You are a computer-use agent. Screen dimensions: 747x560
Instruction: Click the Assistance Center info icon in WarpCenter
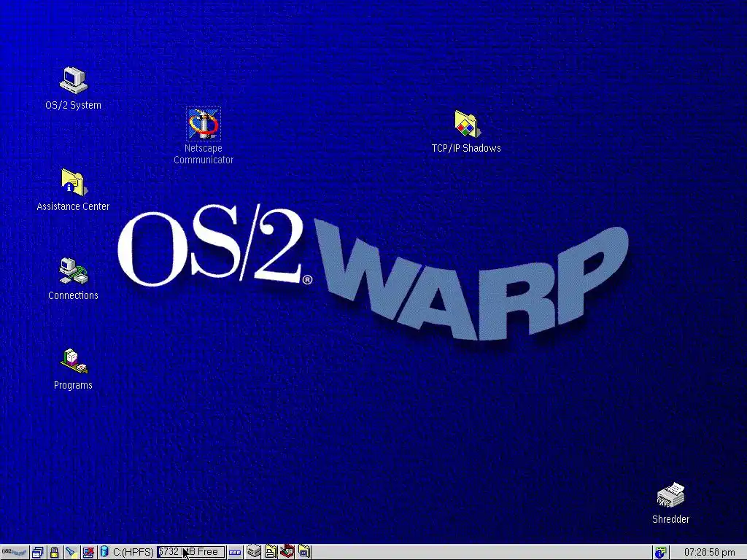(x=659, y=553)
